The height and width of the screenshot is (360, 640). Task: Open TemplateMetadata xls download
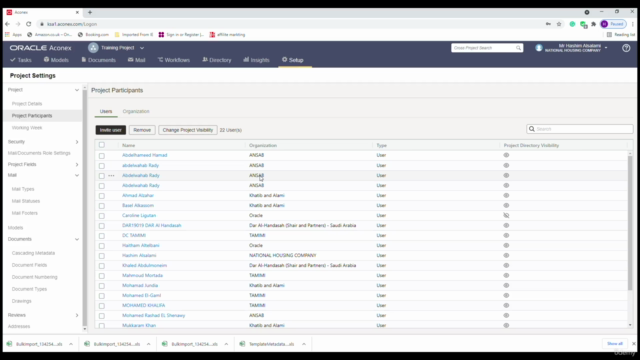pyautogui.click(x=268, y=344)
